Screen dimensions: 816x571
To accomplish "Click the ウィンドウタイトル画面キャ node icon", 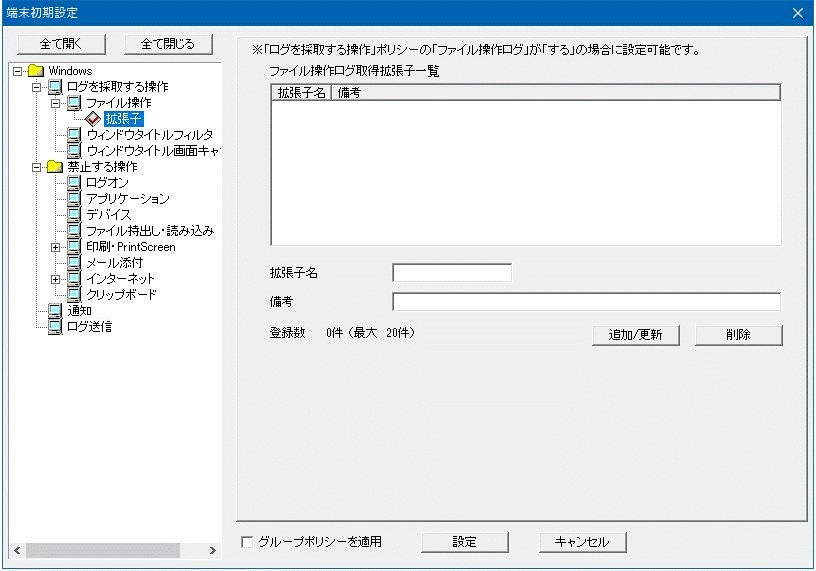I will (74, 151).
